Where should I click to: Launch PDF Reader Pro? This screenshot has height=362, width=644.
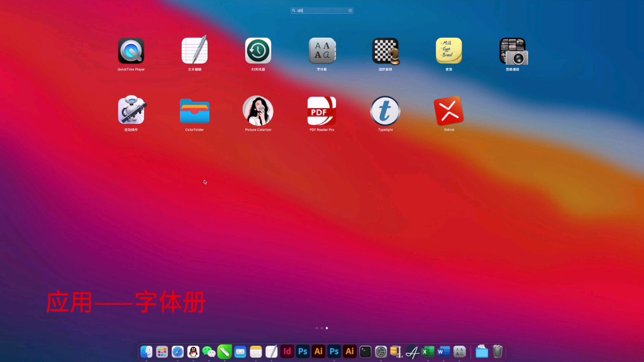pyautogui.click(x=321, y=111)
